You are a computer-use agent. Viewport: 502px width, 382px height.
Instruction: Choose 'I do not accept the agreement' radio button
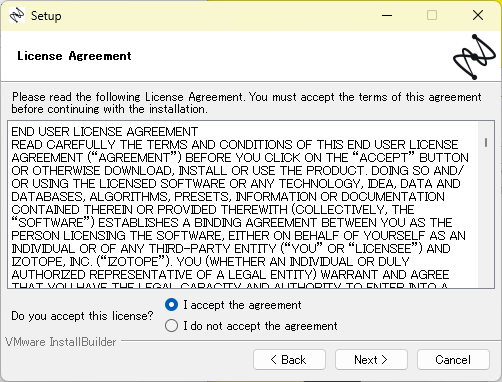coord(171,326)
